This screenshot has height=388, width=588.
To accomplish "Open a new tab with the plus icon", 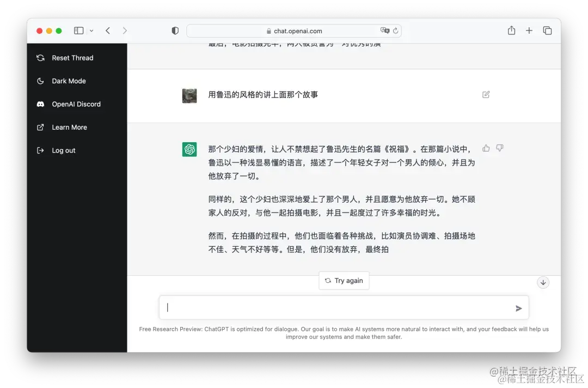I will [529, 31].
